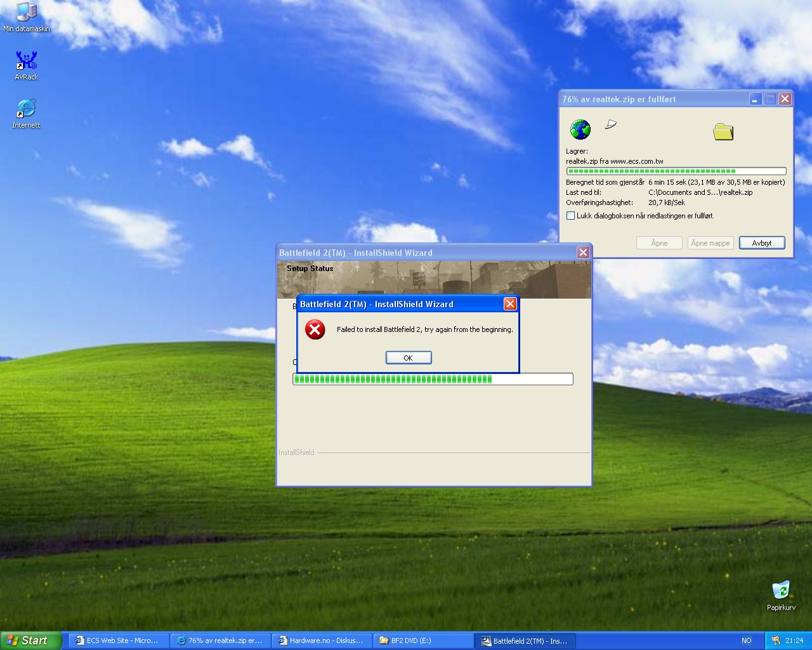Click the greyed Åpne button
The width and height of the screenshot is (812, 650).
tap(659, 243)
